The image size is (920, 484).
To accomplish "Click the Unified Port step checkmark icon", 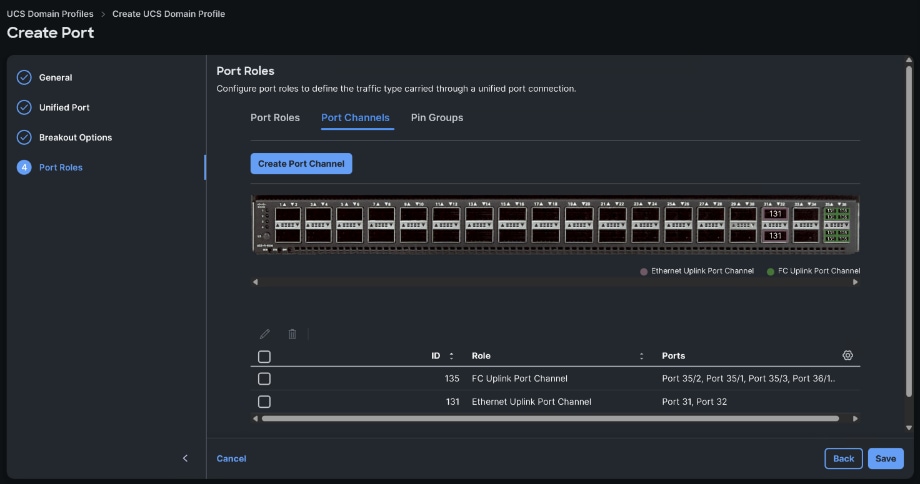I will click(24, 107).
